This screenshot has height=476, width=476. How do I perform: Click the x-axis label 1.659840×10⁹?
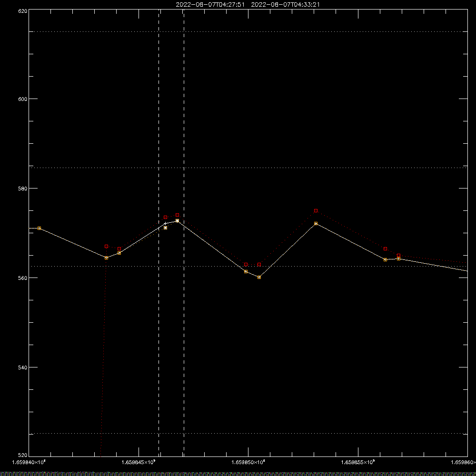[x=29, y=462]
